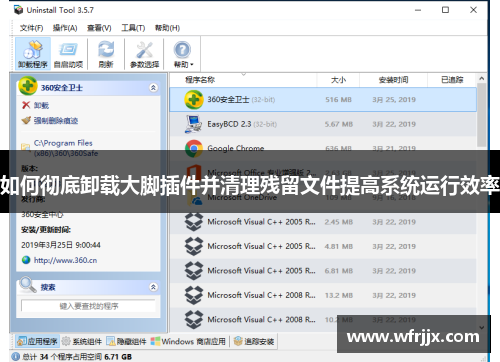Click the info icon in status bar
The width and height of the screenshot is (500, 362).
16,357
